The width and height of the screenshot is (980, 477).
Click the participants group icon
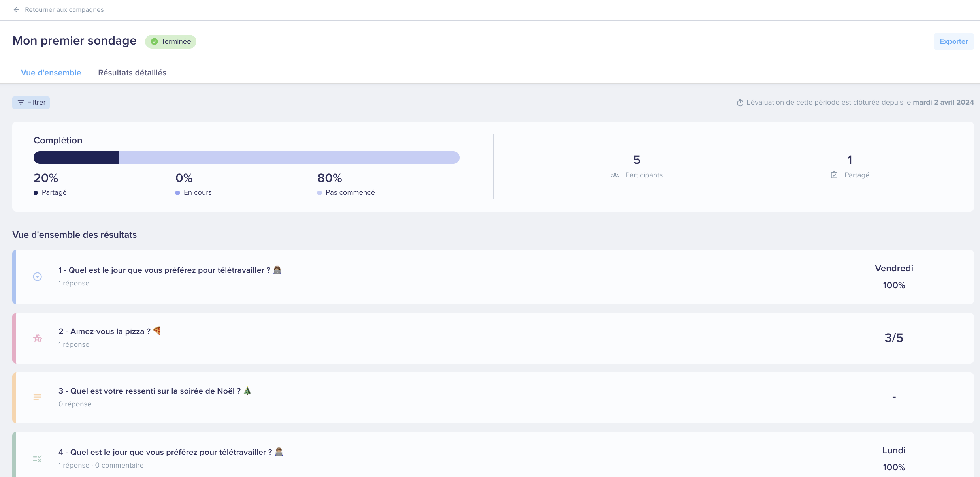615,175
